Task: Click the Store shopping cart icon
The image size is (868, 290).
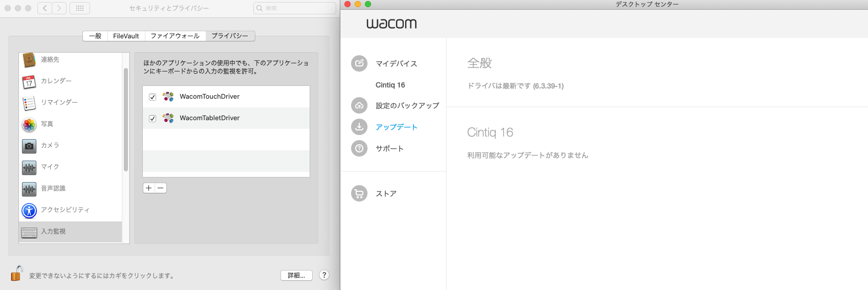Action: 359,193
